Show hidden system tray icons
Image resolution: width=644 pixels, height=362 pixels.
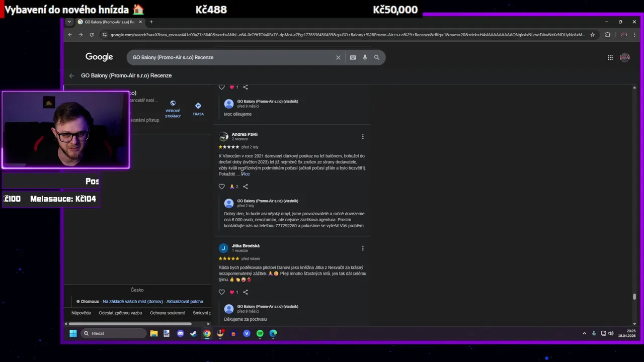(x=584, y=333)
